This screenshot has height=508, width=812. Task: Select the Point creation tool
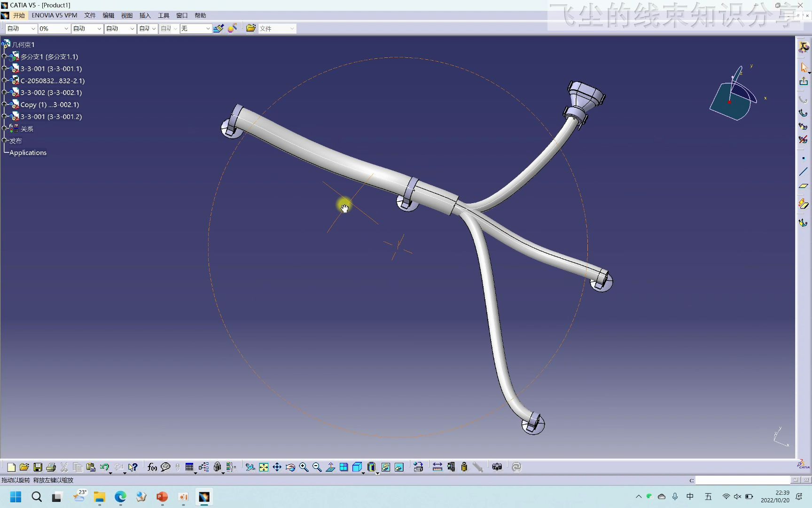[804, 159]
